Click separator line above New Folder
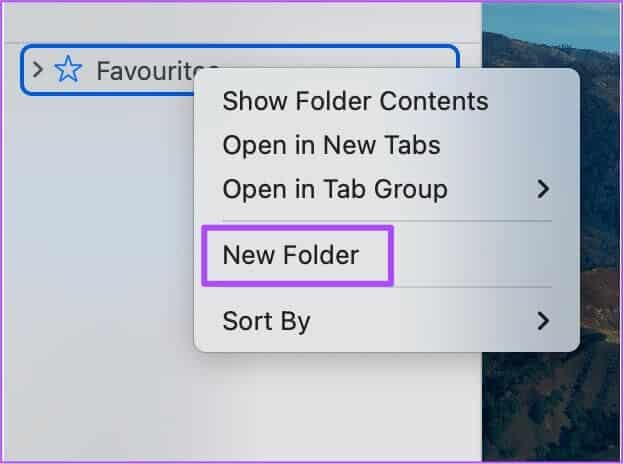624x464 pixels. [386, 221]
